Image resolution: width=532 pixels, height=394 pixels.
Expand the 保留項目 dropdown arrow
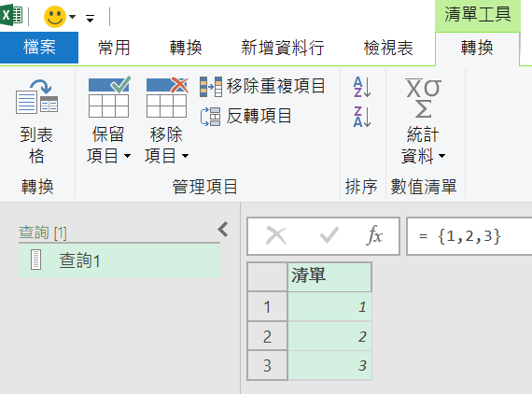[x=127, y=156]
